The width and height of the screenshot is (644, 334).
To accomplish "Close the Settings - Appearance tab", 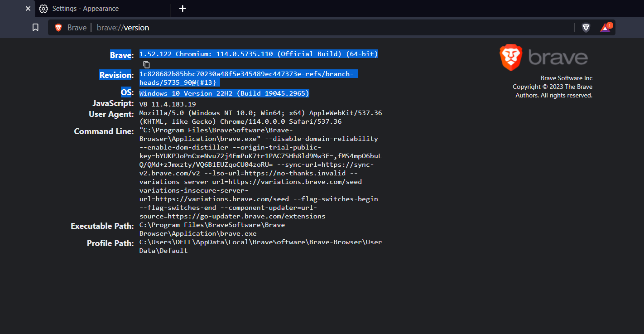I will coord(28,9).
